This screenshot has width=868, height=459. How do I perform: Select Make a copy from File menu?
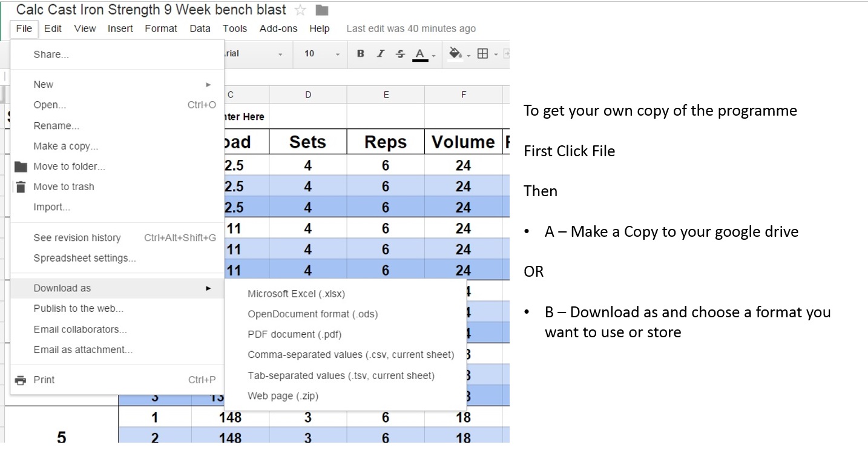(65, 146)
